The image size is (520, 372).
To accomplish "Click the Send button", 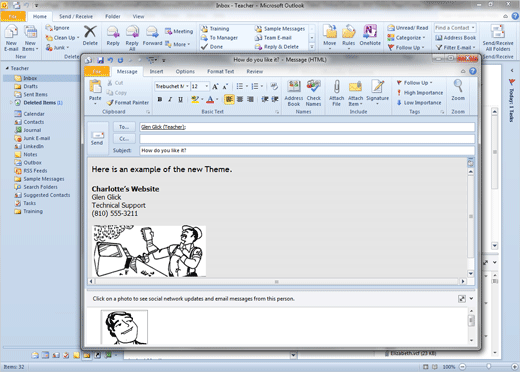I will [x=97, y=138].
